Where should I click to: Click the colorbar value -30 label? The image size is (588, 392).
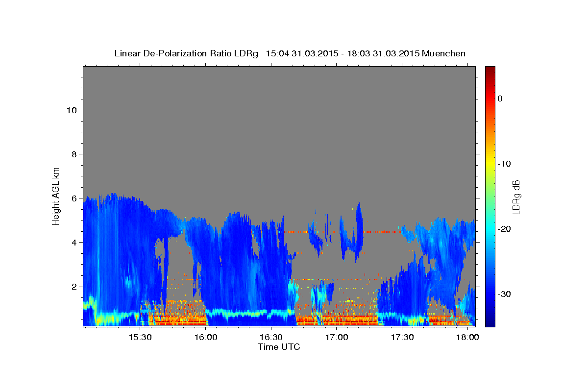pos(504,294)
